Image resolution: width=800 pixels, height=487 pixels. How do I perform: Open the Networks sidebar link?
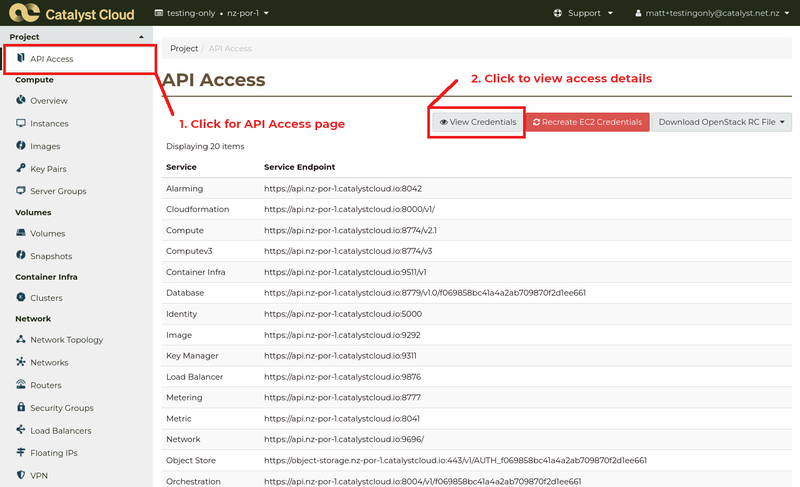point(49,363)
